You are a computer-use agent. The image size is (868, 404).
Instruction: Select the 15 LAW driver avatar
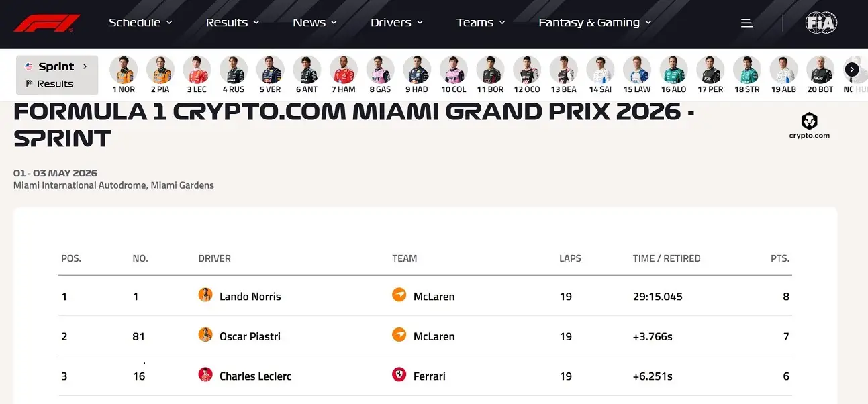[x=637, y=70]
